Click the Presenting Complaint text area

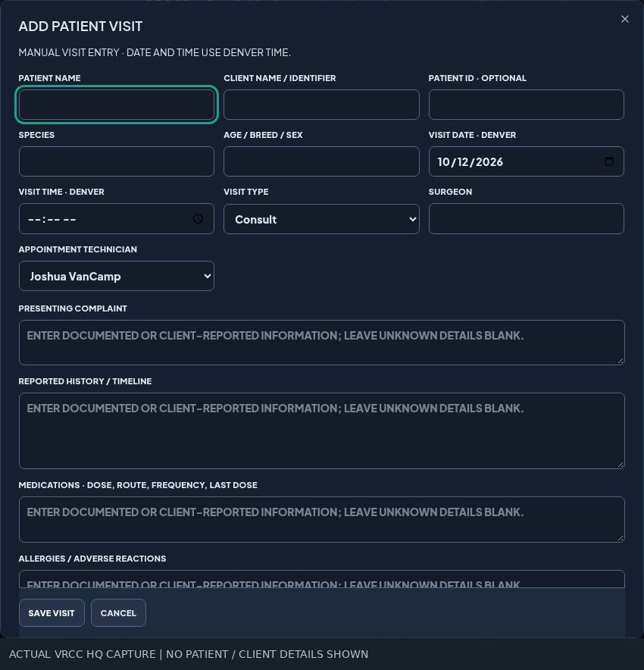pyautogui.click(x=321, y=343)
